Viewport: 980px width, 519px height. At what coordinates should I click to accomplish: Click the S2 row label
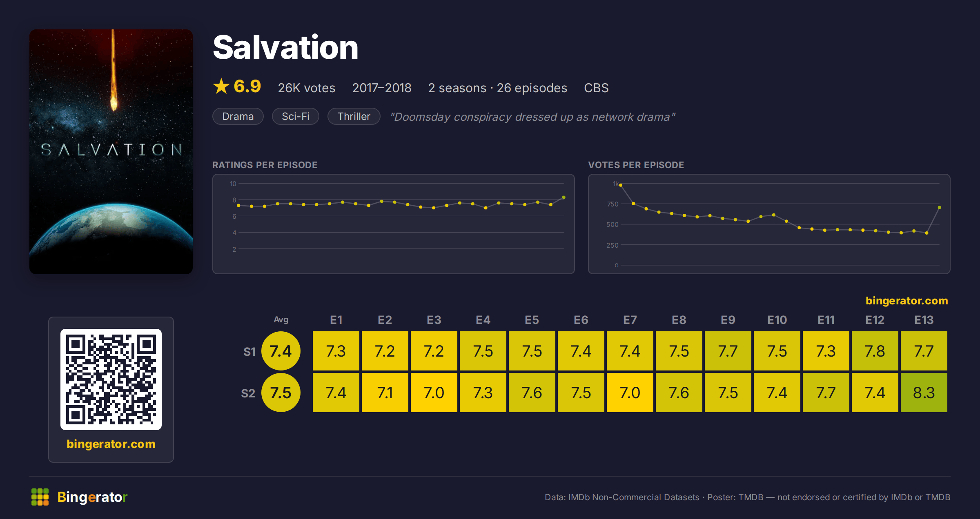coord(248,393)
